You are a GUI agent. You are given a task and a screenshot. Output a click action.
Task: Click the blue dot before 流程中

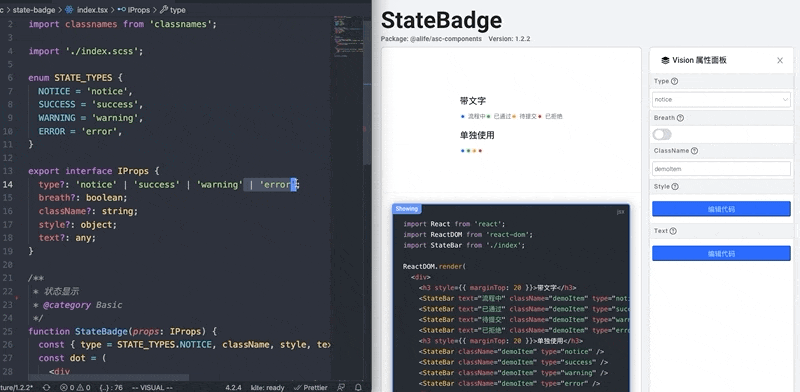[463, 116]
